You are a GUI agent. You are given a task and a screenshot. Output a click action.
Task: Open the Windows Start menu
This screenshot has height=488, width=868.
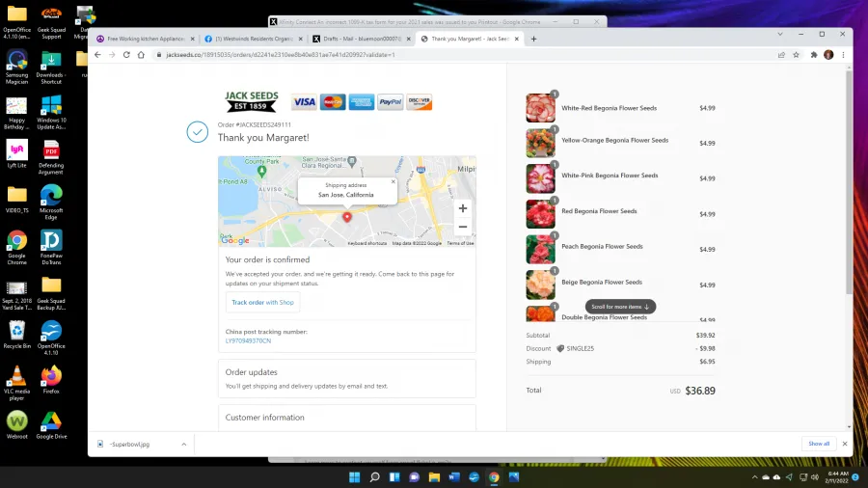[x=354, y=477]
